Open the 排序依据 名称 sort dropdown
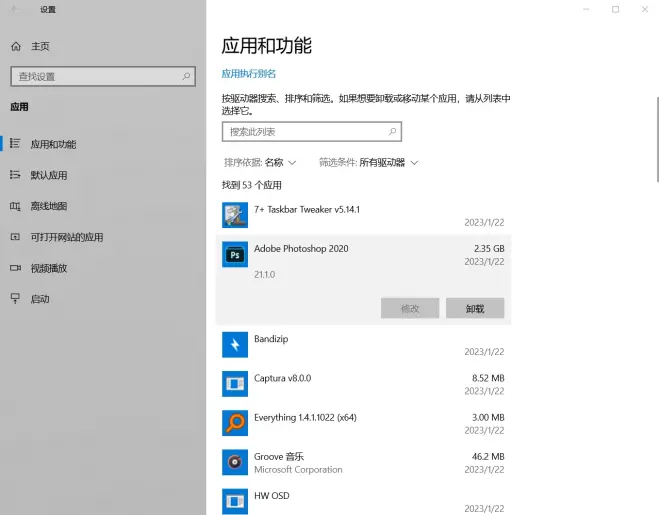This screenshot has height=515, width=660. click(260, 162)
